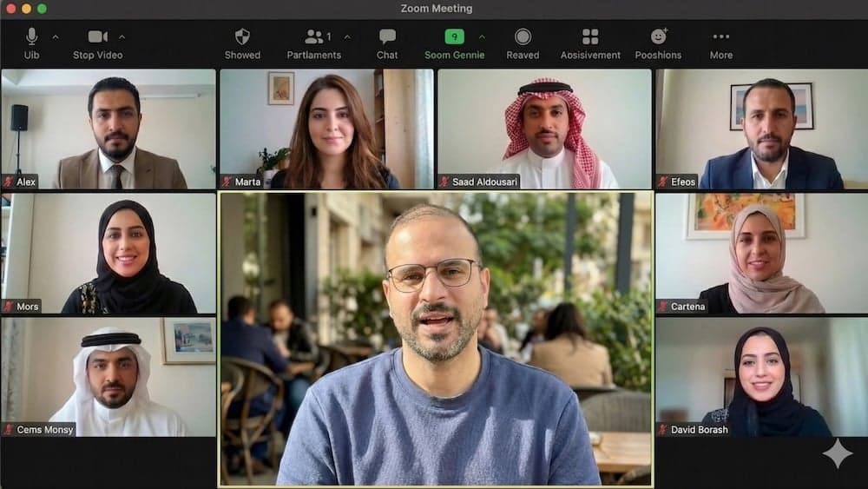Open the arrow menu beside Stop Video
Screen dimensions: 868x489
pos(122,37)
